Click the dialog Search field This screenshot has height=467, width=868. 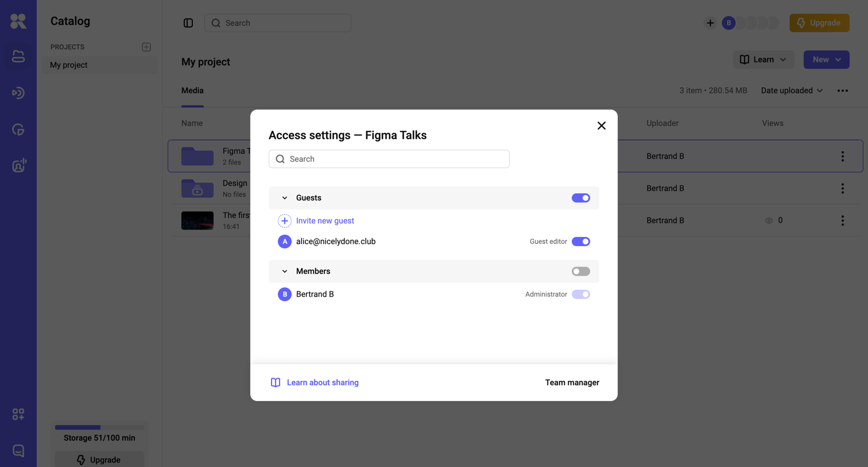click(389, 159)
